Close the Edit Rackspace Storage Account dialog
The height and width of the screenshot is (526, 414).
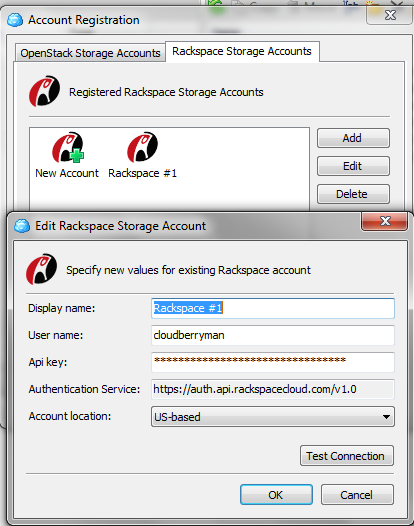click(385, 221)
